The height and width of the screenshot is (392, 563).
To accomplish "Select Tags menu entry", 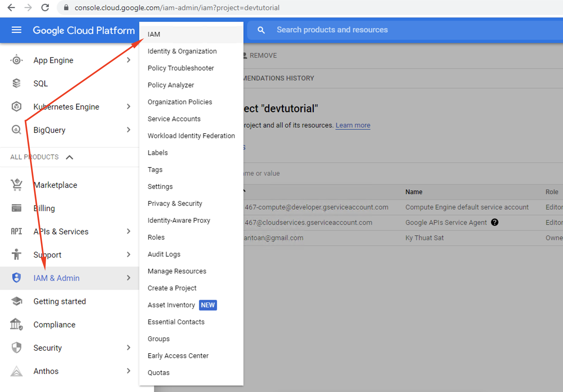I will click(191, 170).
